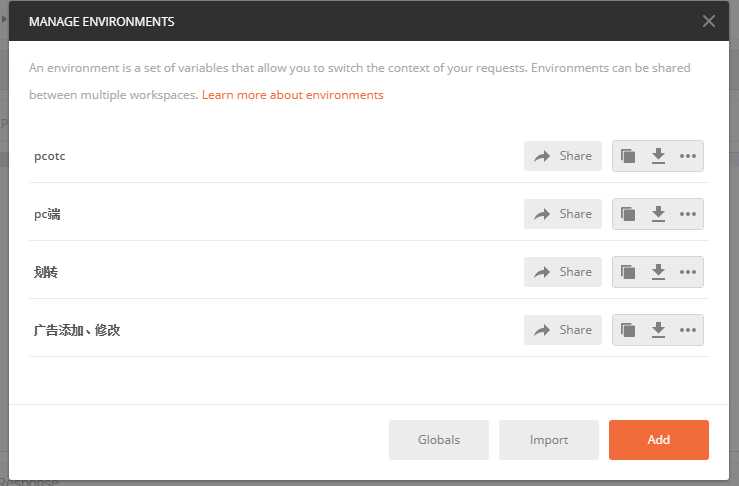The height and width of the screenshot is (486, 739).
Task: Download the pc端 environment
Action: coord(658,214)
